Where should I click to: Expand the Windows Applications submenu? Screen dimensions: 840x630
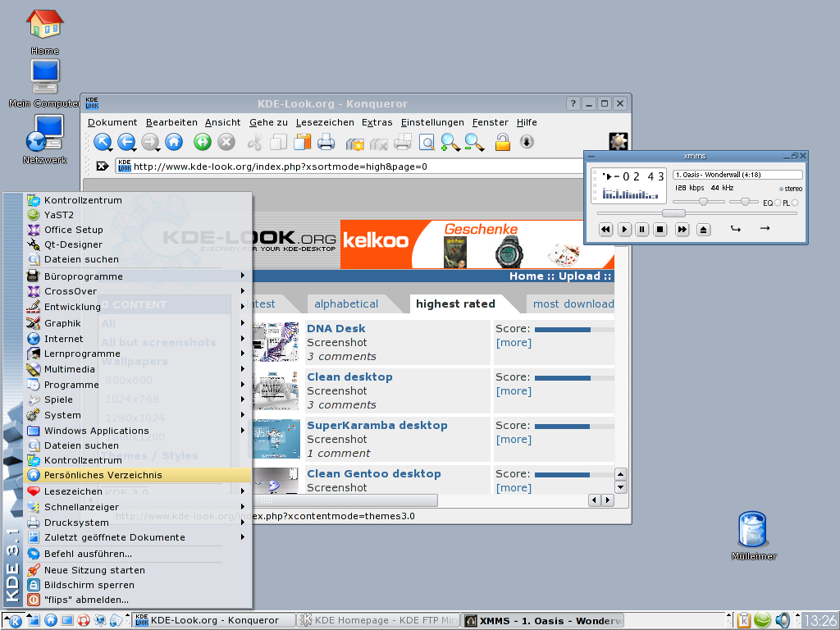pyautogui.click(x=138, y=431)
